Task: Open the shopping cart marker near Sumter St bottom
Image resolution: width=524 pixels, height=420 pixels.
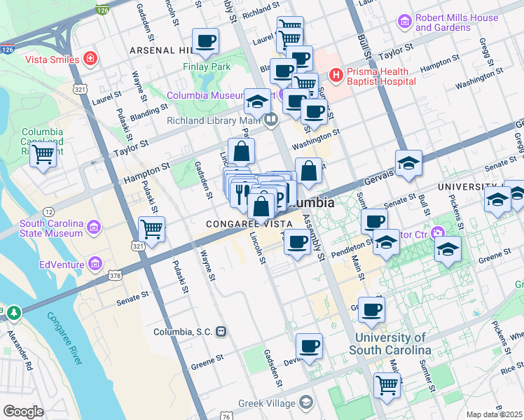Action: [x=387, y=384]
